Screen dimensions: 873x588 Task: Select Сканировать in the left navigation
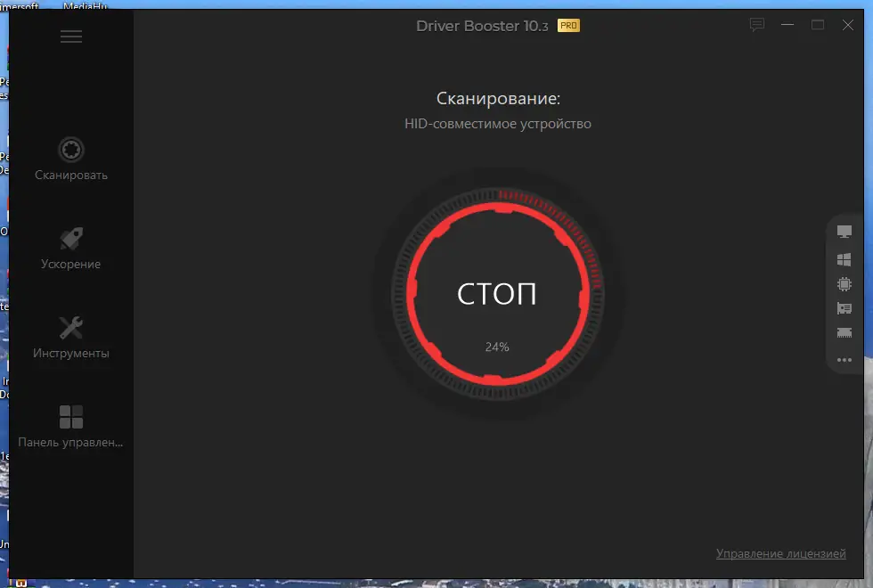[70, 175]
